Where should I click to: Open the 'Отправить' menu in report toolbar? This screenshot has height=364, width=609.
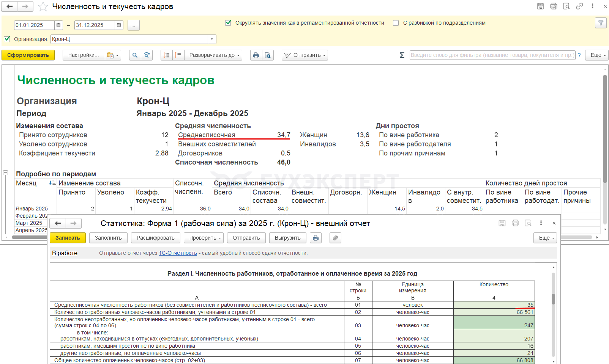pos(305,55)
